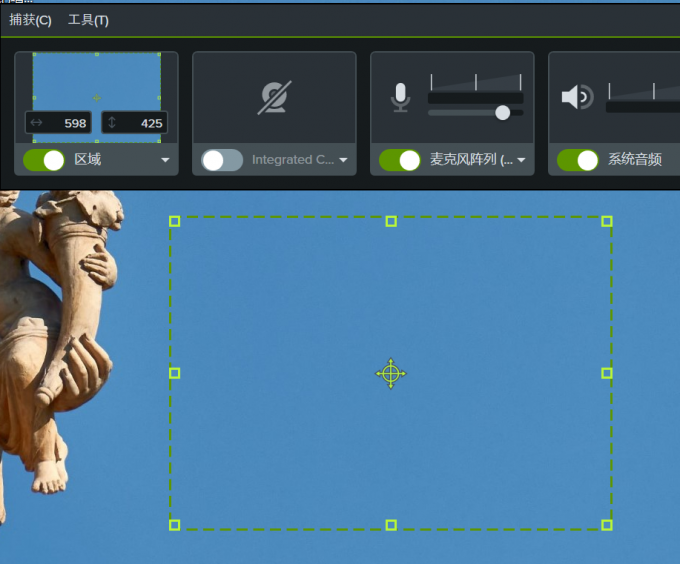Screen dimensions: 680x564
Task: Click the microphone audio level meter
Action: click(x=475, y=98)
